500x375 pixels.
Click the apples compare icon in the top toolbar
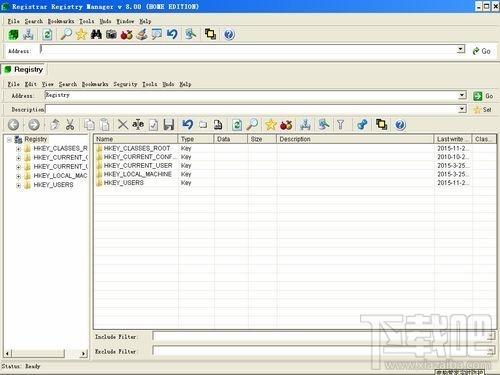[126, 34]
